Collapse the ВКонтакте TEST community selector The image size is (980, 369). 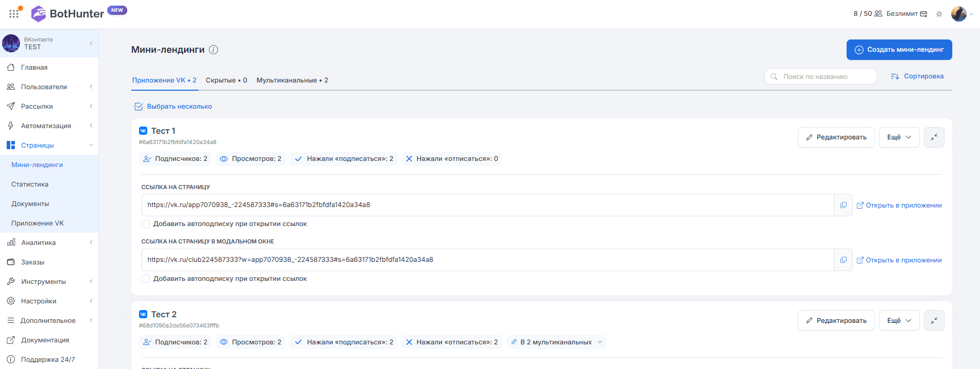pos(91,44)
